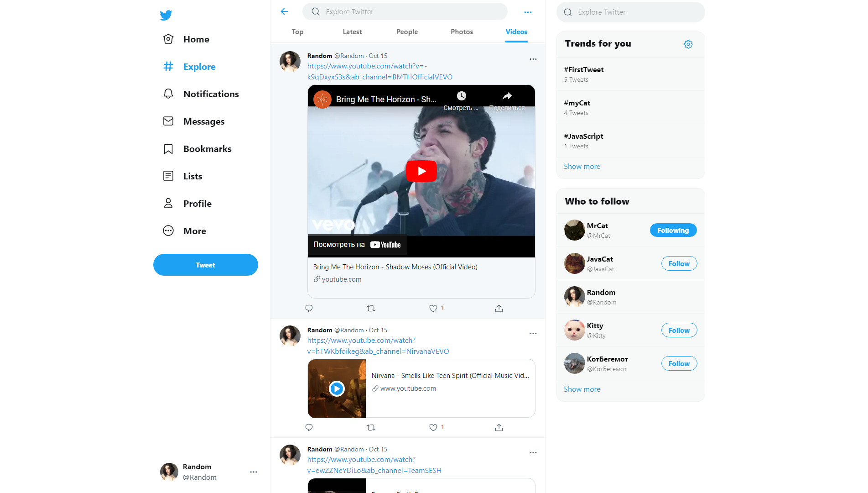Share the Bring Me The Horizon tweet

point(499,308)
